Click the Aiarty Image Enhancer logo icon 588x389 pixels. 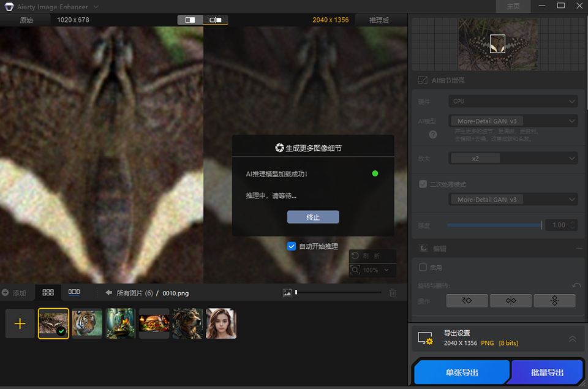click(x=9, y=7)
